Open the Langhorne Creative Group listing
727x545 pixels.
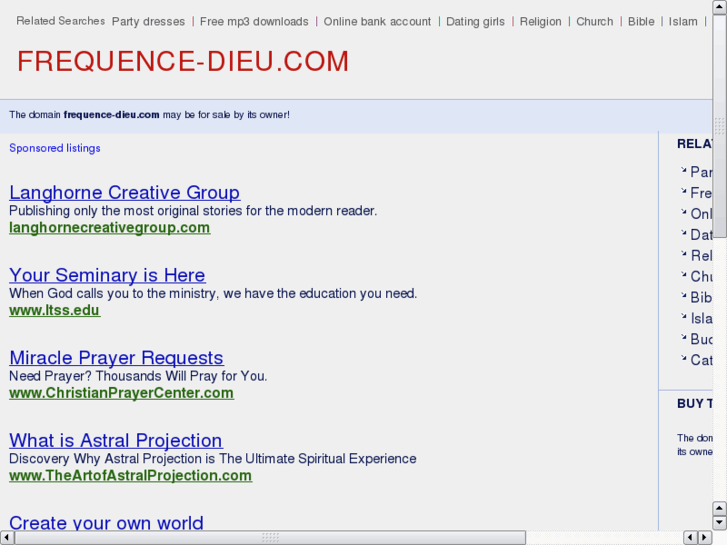[x=125, y=192]
